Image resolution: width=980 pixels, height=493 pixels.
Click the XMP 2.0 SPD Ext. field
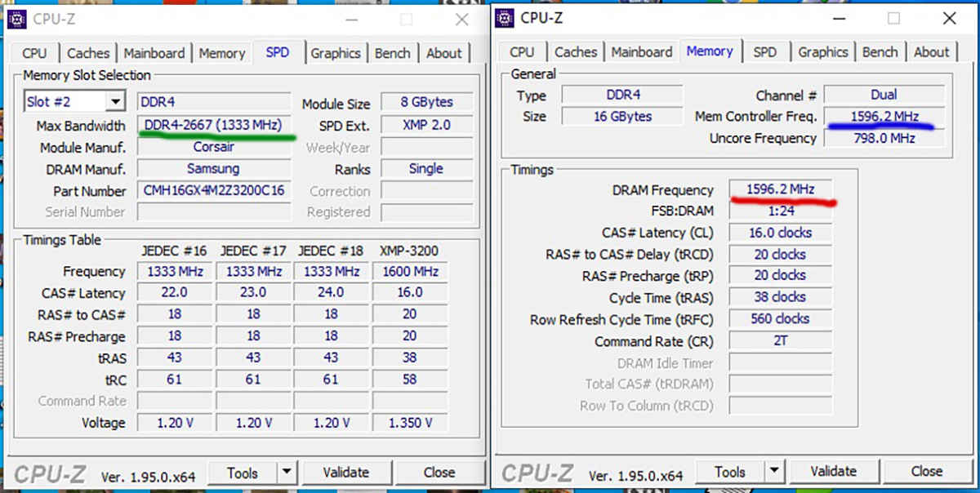pyautogui.click(x=426, y=125)
